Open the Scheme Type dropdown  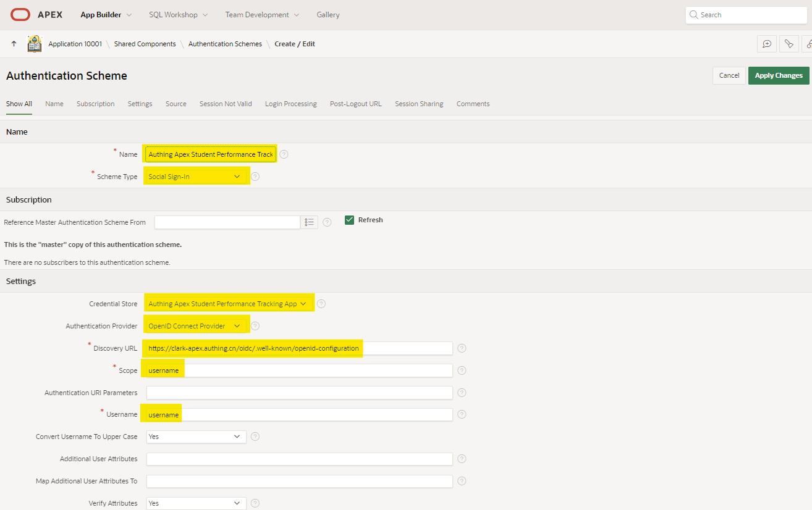[196, 177]
